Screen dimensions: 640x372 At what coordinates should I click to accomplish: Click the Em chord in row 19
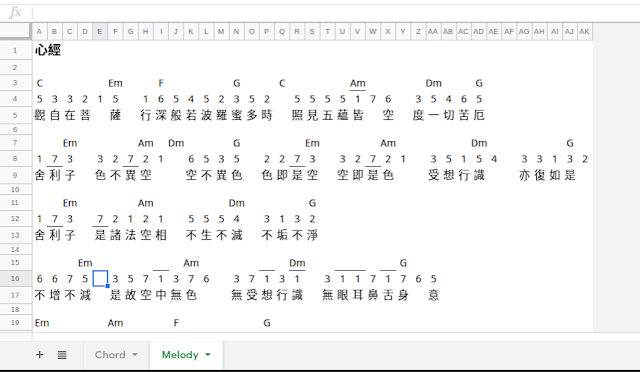(42, 323)
